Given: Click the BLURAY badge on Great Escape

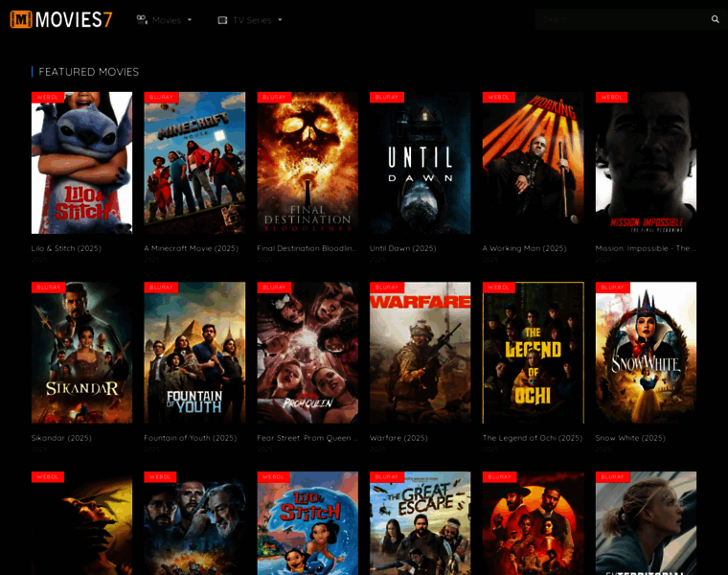Looking at the screenshot, I should pos(387,477).
